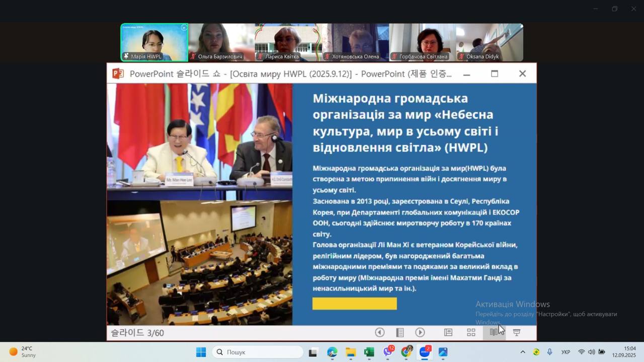
Task: Switch to Normal view icon
Action: click(448, 332)
